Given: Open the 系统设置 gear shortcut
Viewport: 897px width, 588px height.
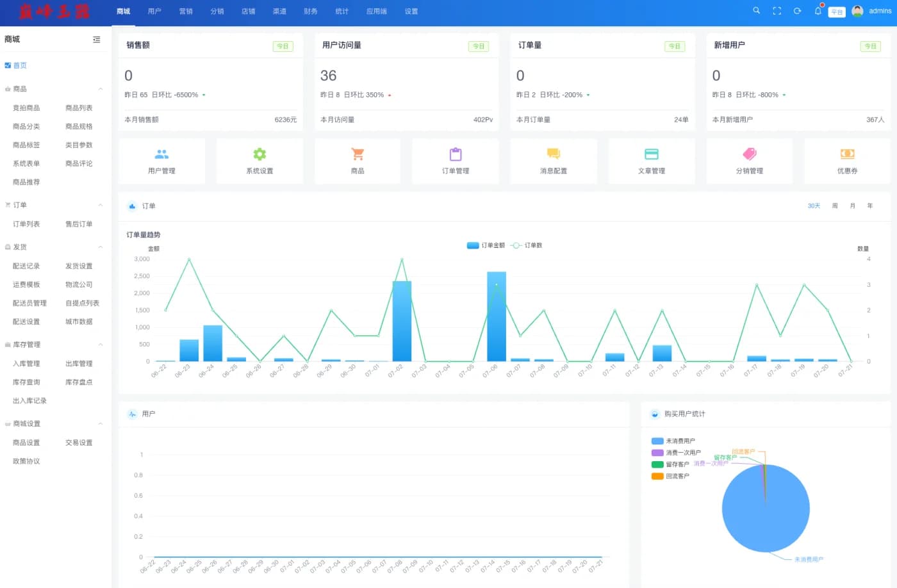Looking at the screenshot, I should tap(259, 154).
